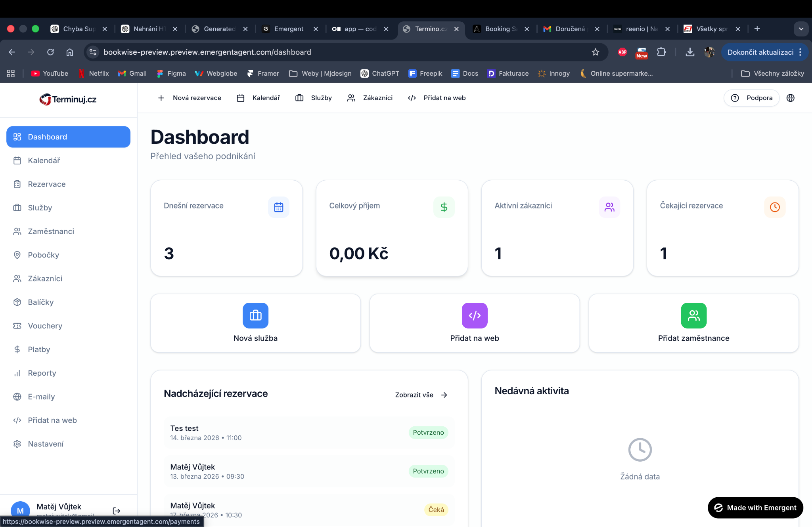
Task: Select the Vouchery sidebar item
Action: [x=44, y=326]
